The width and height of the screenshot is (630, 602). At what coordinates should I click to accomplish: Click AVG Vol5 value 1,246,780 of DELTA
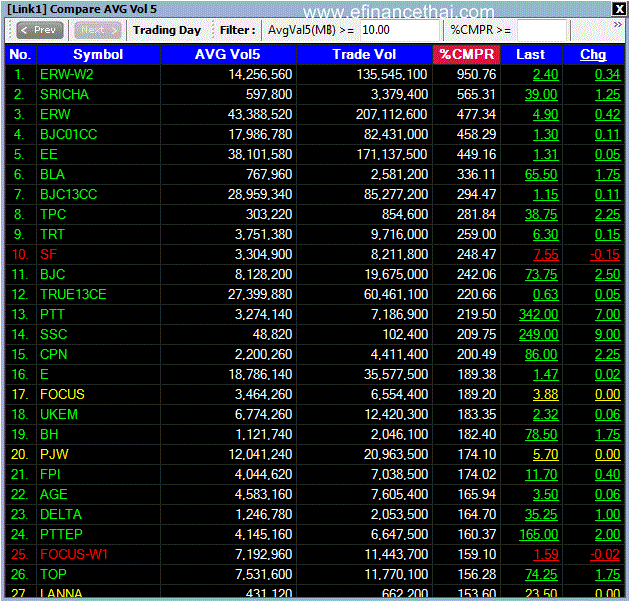click(x=264, y=515)
